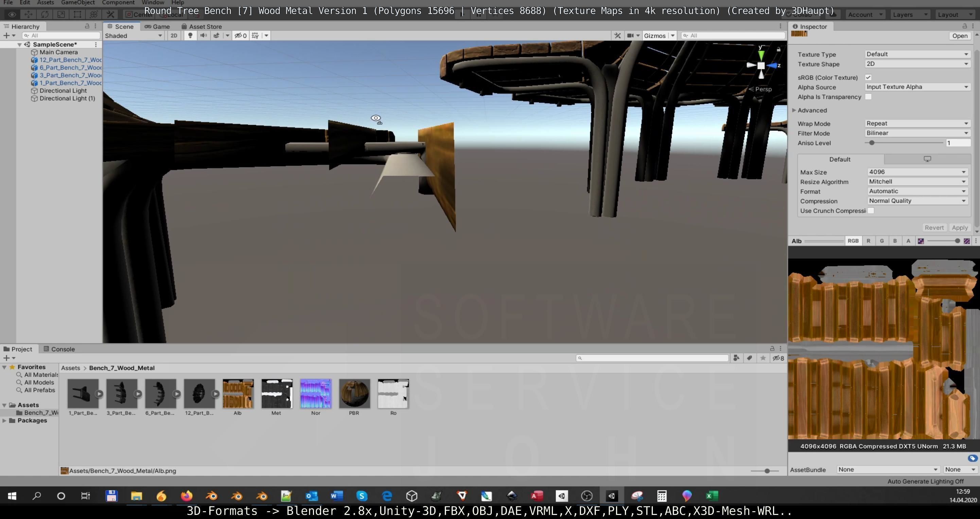Screen dimensions: 980x519
Task: Lock the Inspector panel
Action: [x=964, y=26]
